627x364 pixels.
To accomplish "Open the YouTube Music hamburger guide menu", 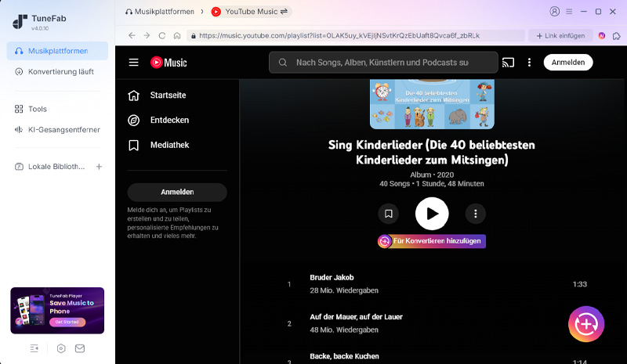I will pyautogui.click(x=133, y=63).
